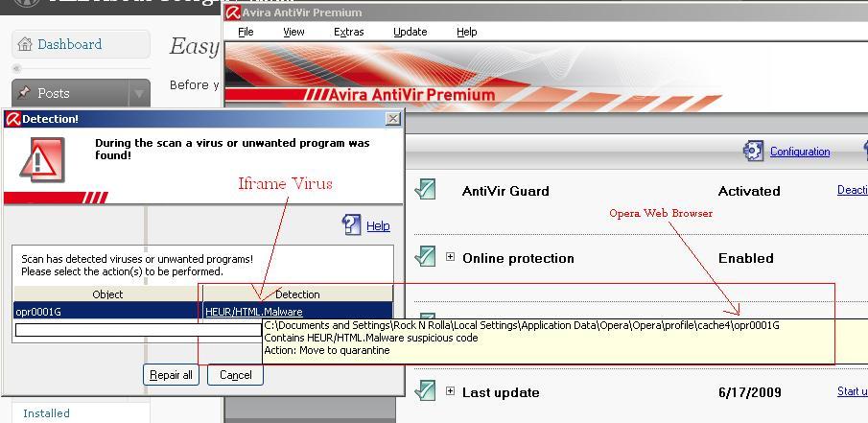
Task: Open the Installed plugins link
Action: 46,413
